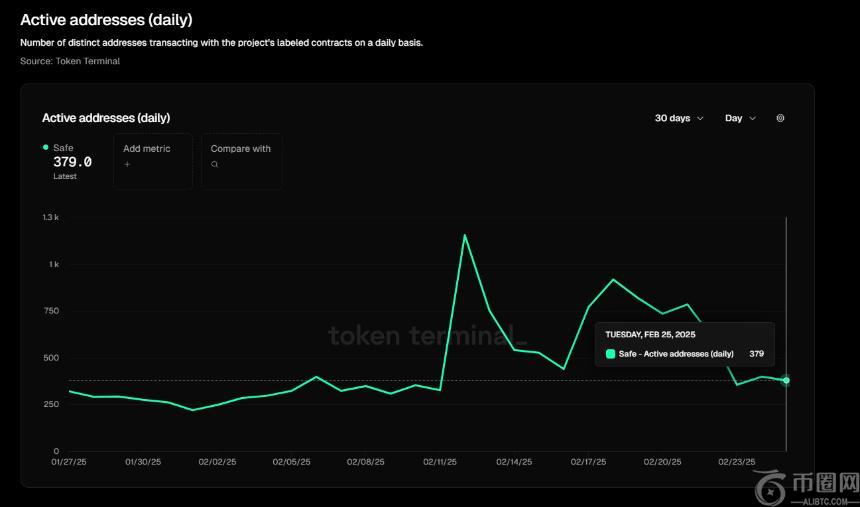Screen dimensions: 860x507
Task: Click the x-axis label 02/14/25
Action: (x=514, y=463)
